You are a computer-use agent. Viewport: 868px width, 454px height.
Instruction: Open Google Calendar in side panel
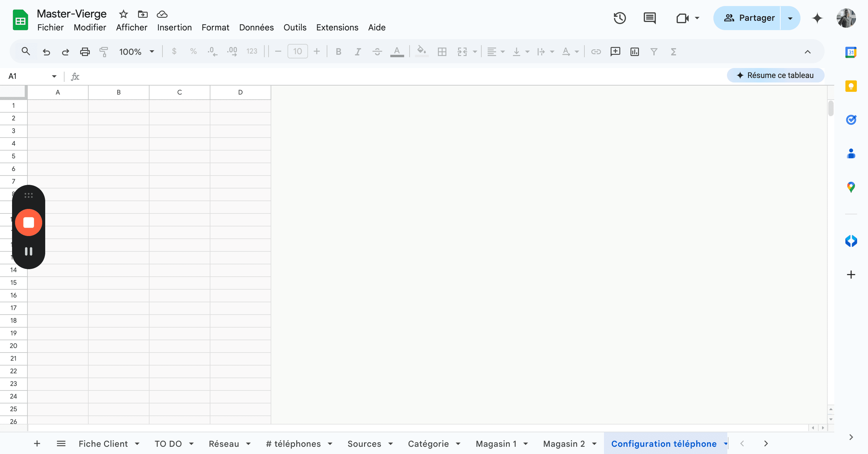tap(851, 52)
